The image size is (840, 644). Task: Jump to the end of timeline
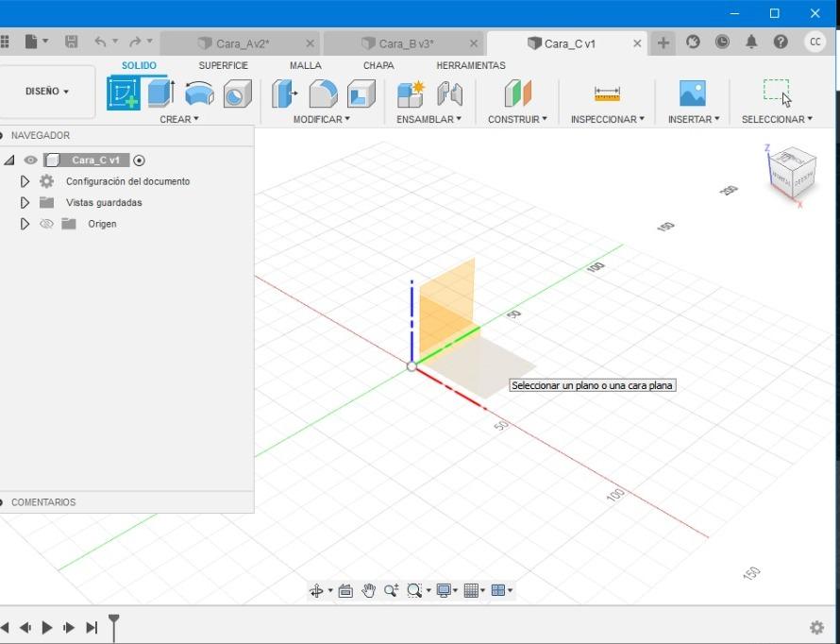(x=92, y=627)
